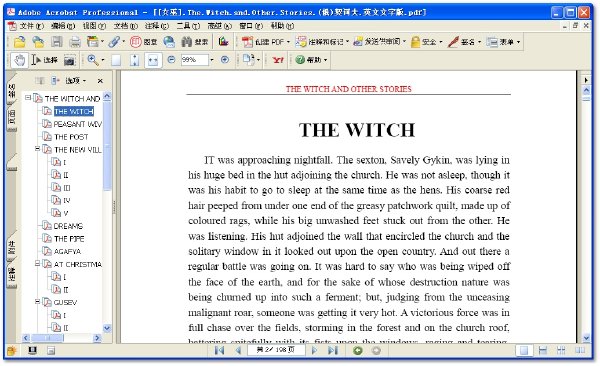Viewport: 600px width, 366px height.
Task: Open the 帮助 help toolbar dropdown
Action: click(311, 60)
